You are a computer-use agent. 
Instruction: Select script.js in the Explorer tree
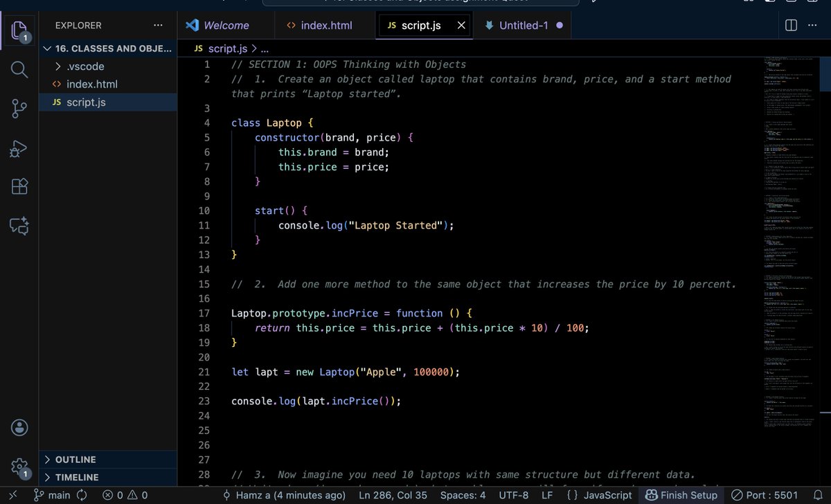(x=107, y=102)
